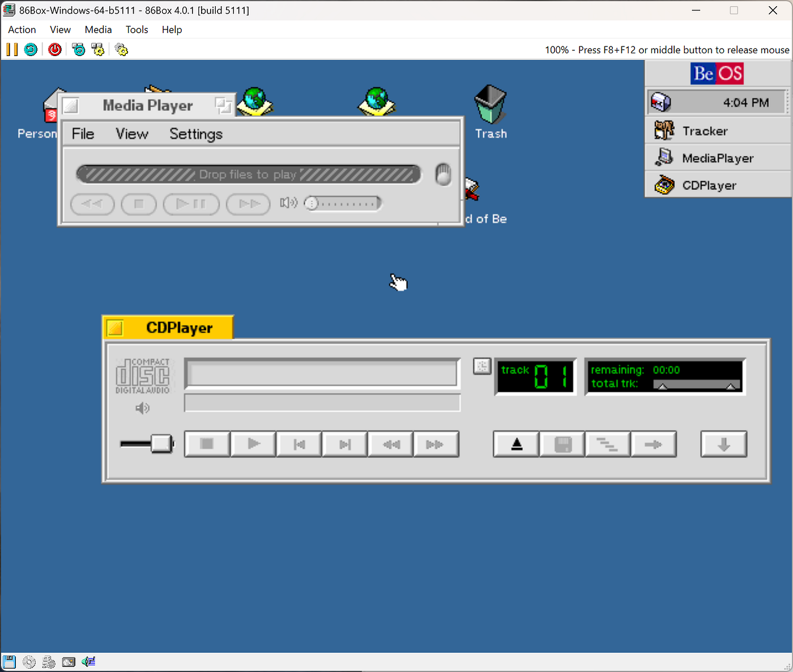
Task: Pause the emulation from the 86Box toolbar
Action: tap(12, 50)
